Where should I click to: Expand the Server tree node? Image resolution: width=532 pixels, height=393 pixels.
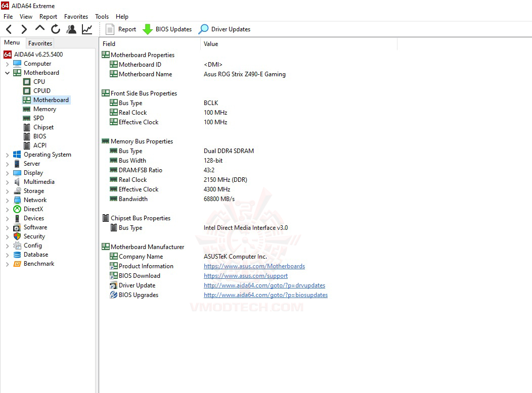[x=7, y=164]
